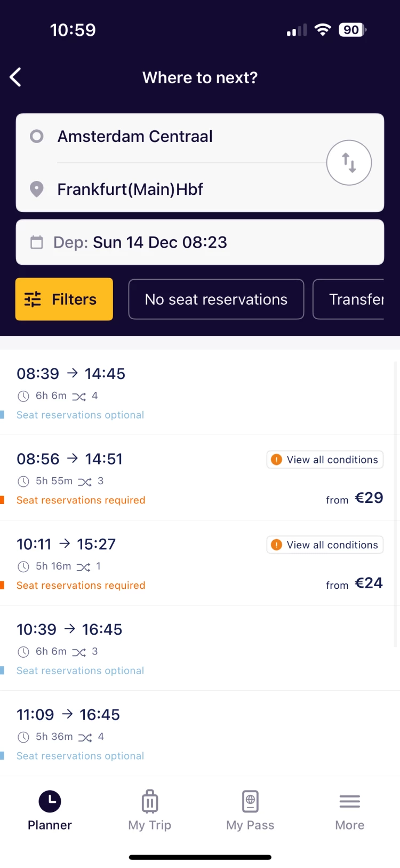Open My Pass passport icon
This screenshot has width=400, height=868.
(250, 801)
